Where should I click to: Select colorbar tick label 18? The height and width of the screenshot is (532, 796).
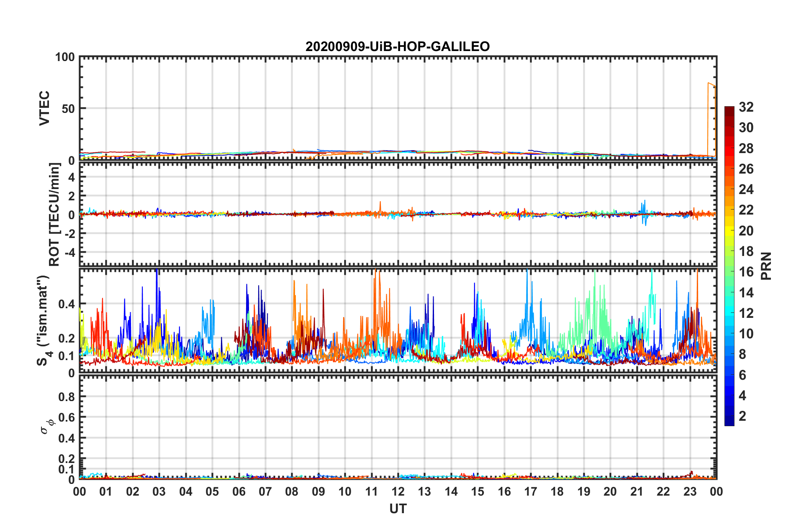[x=746, y=251]
